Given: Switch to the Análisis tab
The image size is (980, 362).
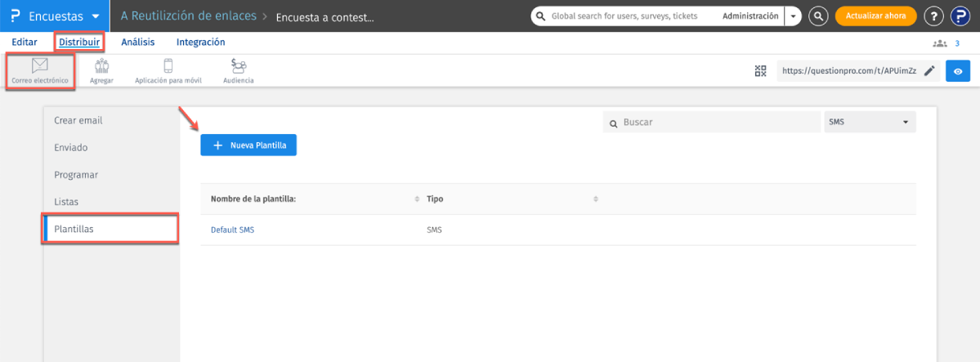Looking at the screenshot, I should point(137,42).
